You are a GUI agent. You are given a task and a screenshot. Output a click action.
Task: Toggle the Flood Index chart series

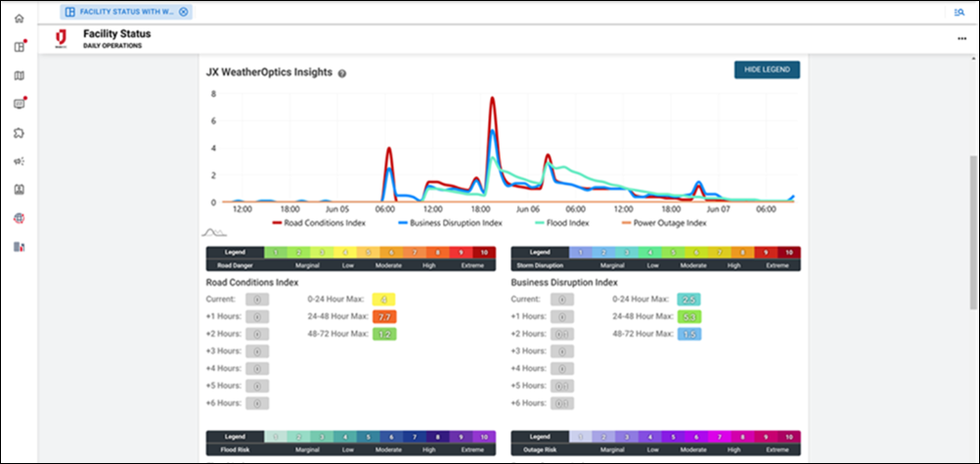[x=567, y=223]
